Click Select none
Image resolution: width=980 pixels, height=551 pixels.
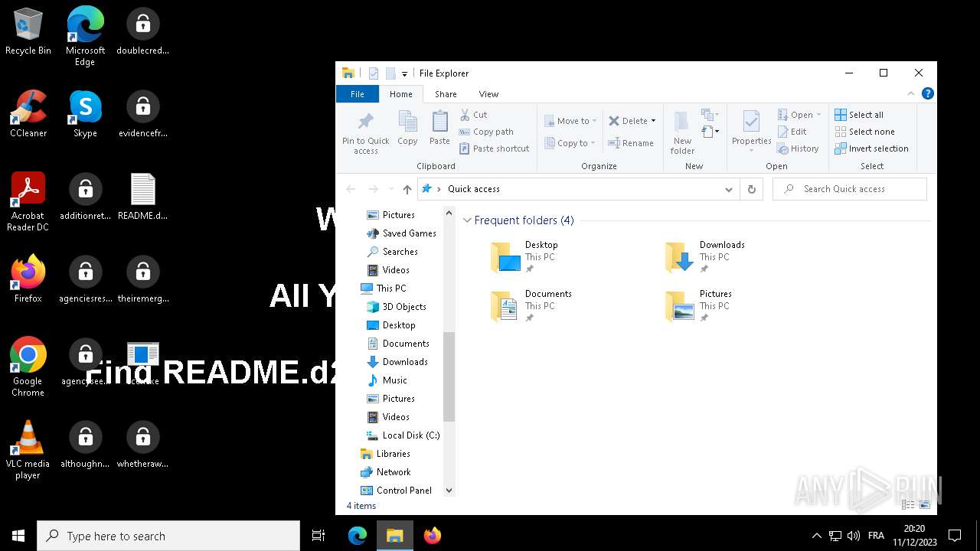[864, 132]
